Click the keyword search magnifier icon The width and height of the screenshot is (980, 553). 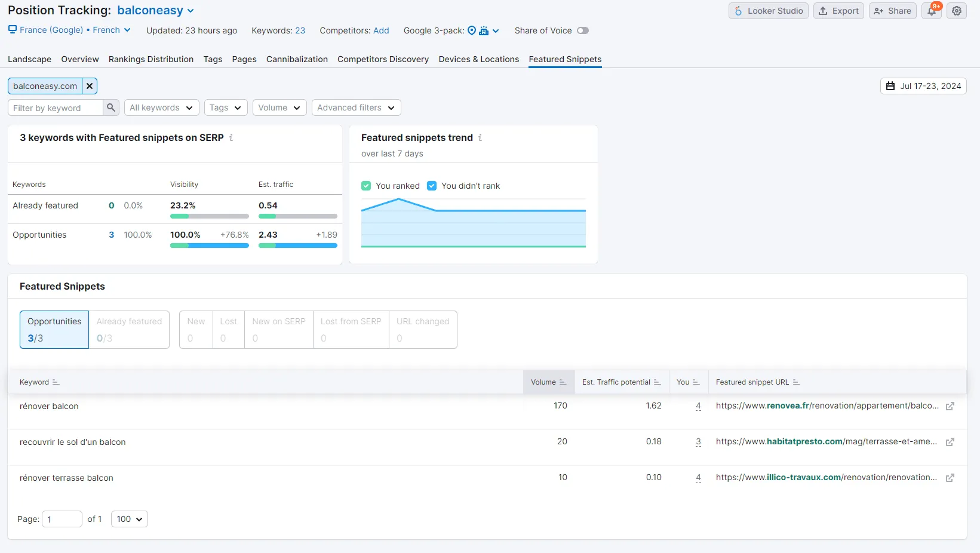(111, 107)
